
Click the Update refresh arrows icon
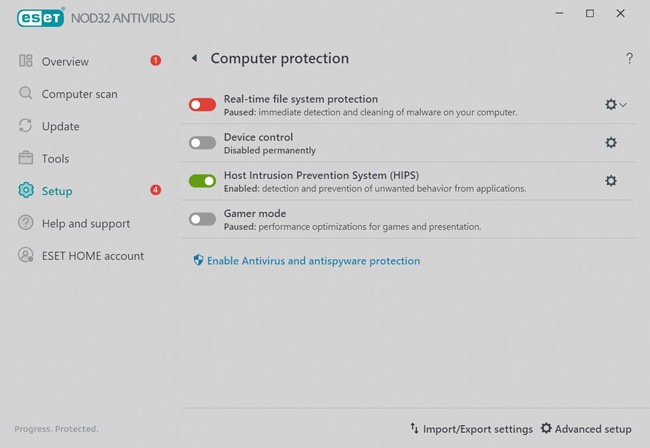[x=26, y=126]
